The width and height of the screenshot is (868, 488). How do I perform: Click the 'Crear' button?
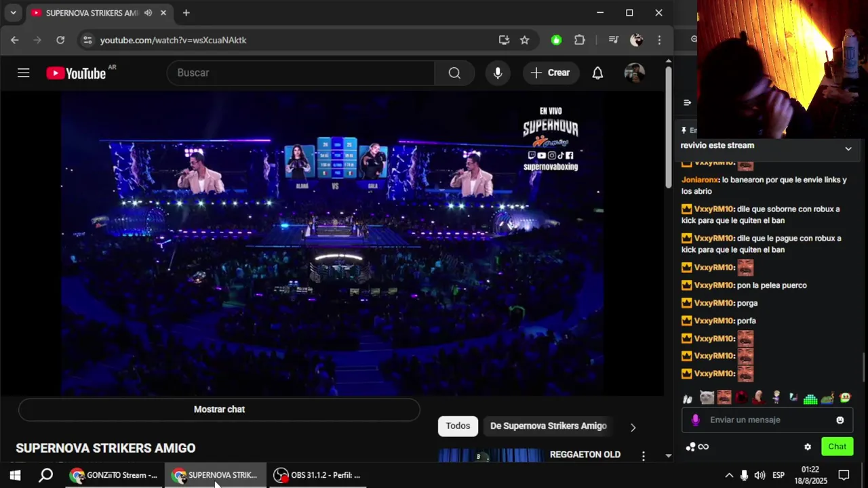click(550, 73)
